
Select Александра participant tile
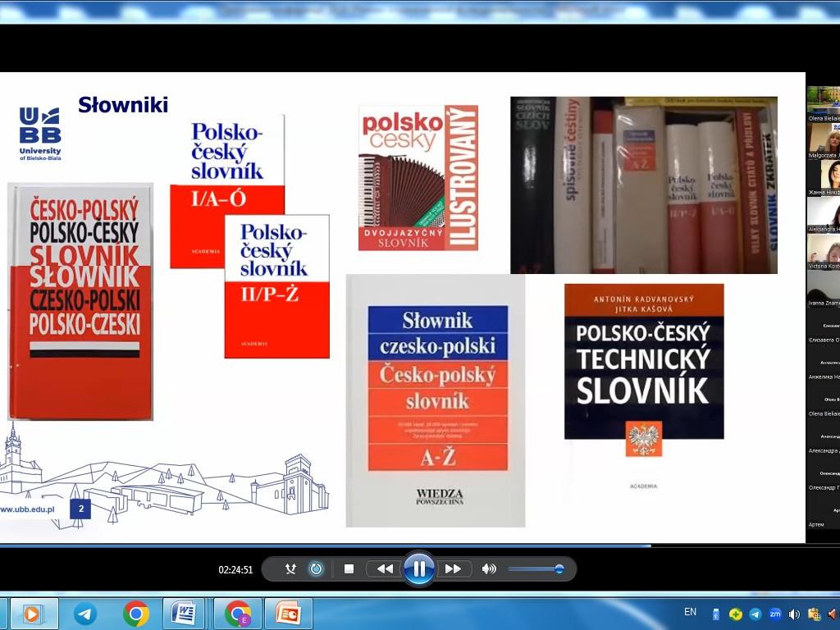[824, 437]
